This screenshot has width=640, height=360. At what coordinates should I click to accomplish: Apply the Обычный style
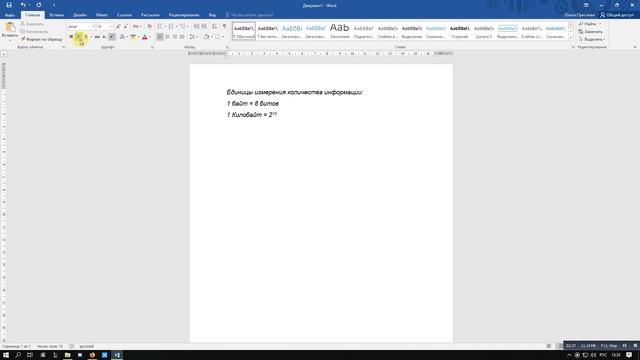click(244, 31)
